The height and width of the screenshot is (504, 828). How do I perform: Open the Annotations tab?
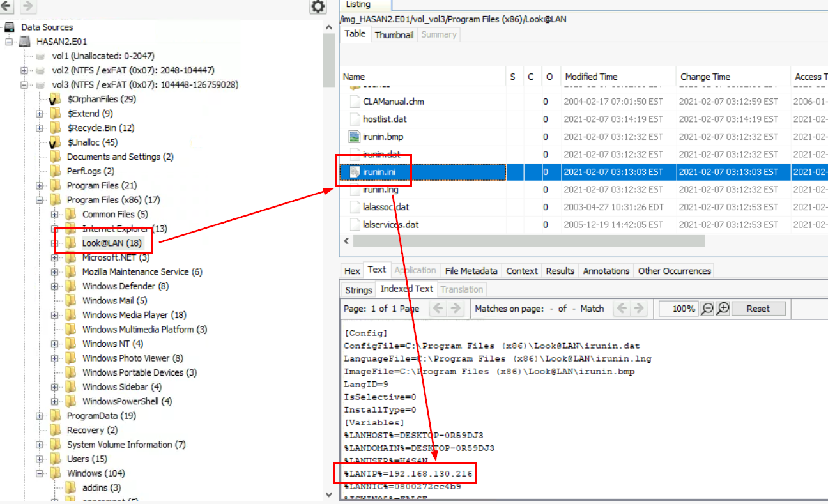606,271
